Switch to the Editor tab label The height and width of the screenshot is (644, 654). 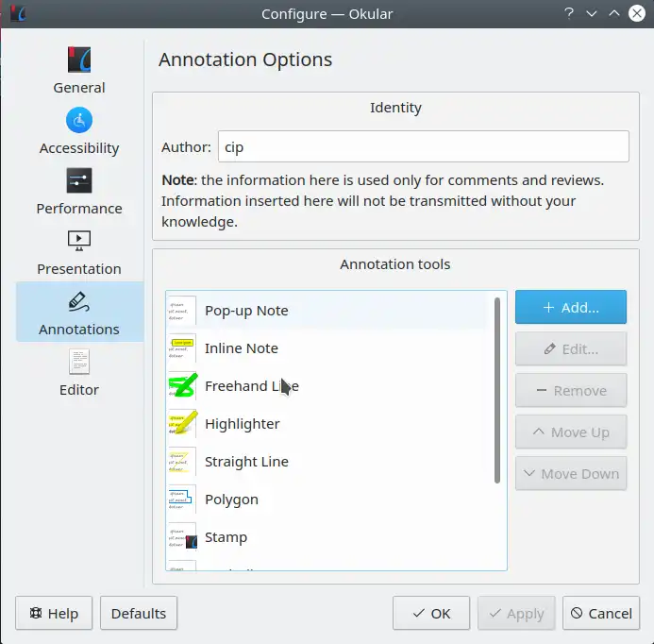79,390
